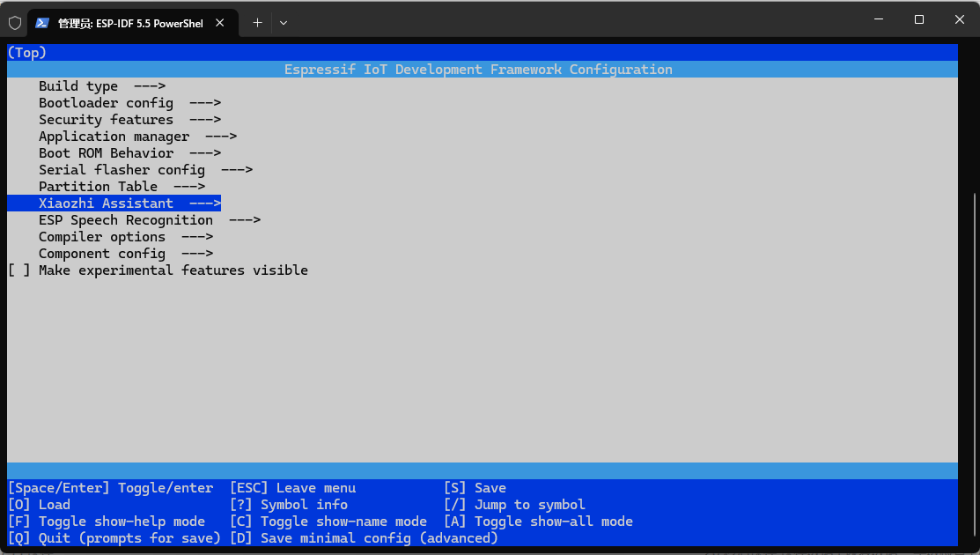980x555 pixels.
Task: Open the Partition Table submenu
Action: tap(122, 187)
